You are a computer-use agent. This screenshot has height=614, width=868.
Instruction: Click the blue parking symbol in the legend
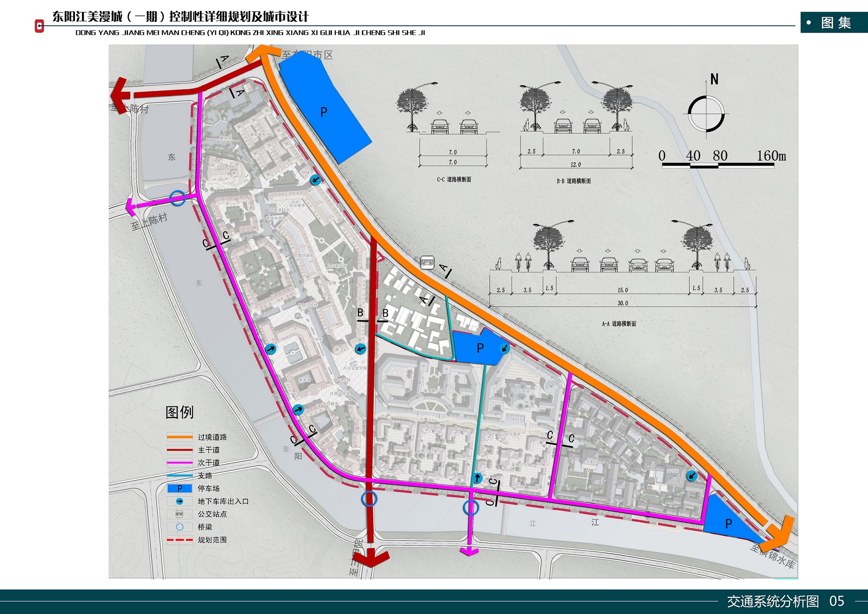click(180, 488)
